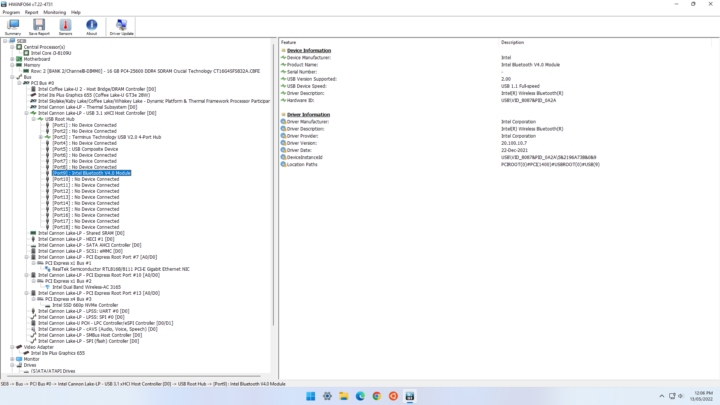Screen dimensions: 720x405
Task: Open the Help menu
Action: tap(76, 12)
